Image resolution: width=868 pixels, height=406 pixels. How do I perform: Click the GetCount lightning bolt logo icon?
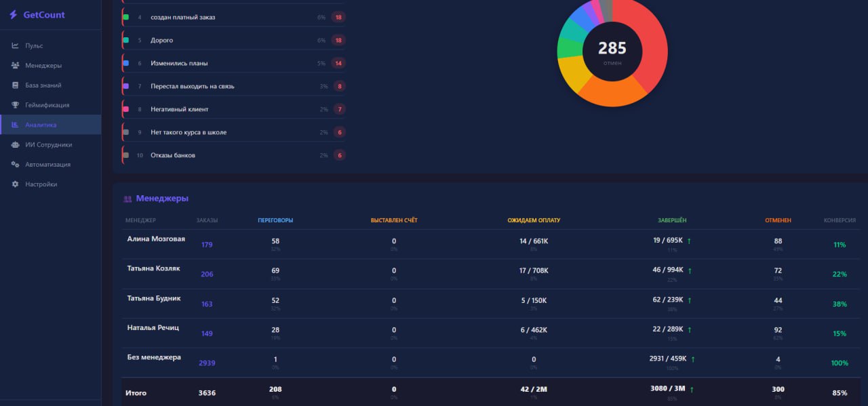(x=13, y=15)
